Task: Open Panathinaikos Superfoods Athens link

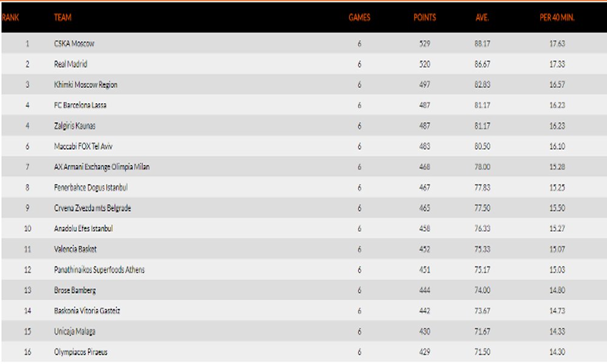Action: point(99,270)
